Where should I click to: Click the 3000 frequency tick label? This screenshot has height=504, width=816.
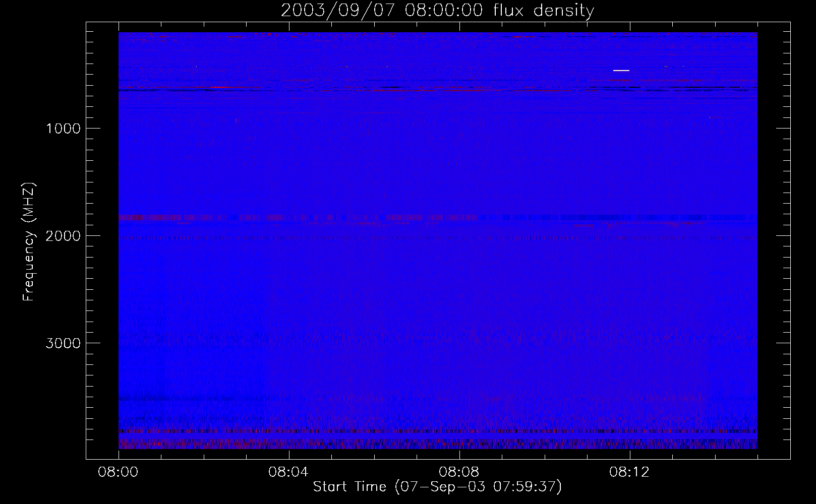[63, 343]
